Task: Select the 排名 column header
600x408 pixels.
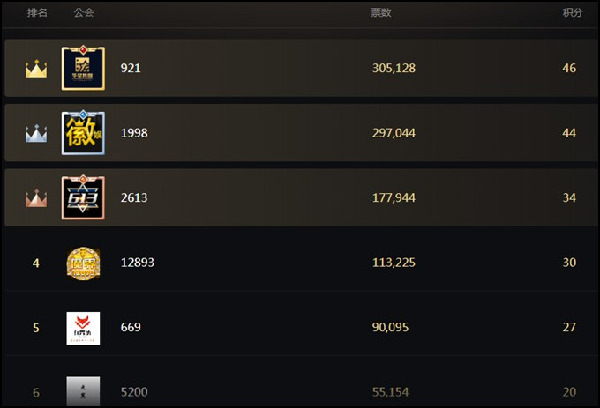Action: (37, 13)
